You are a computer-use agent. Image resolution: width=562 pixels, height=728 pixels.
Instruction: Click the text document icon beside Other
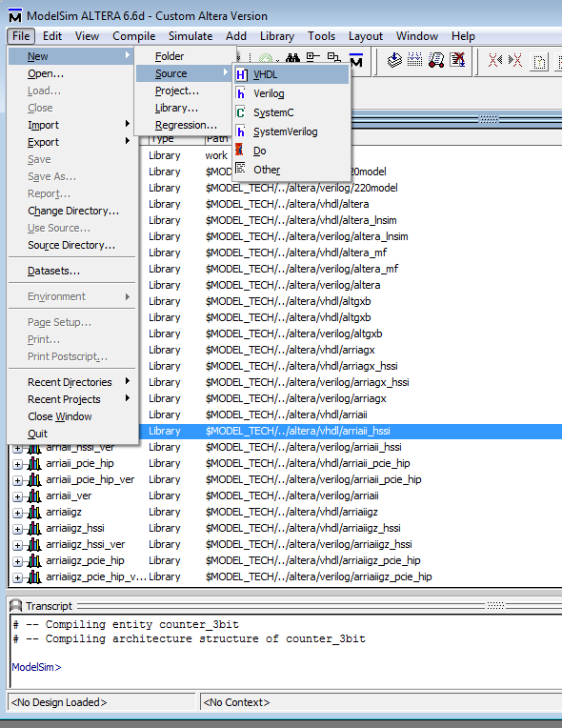click(240, 168)
